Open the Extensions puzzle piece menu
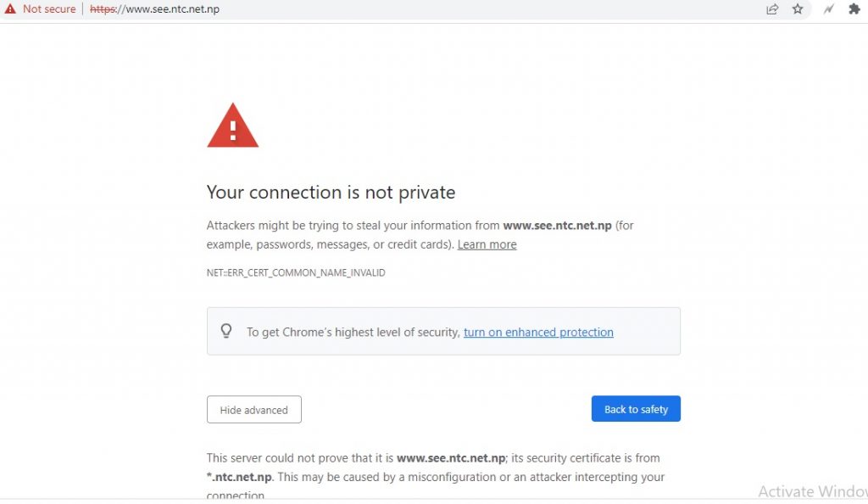Viewport: 868px width, 504px height. click(x=854, y=8)
